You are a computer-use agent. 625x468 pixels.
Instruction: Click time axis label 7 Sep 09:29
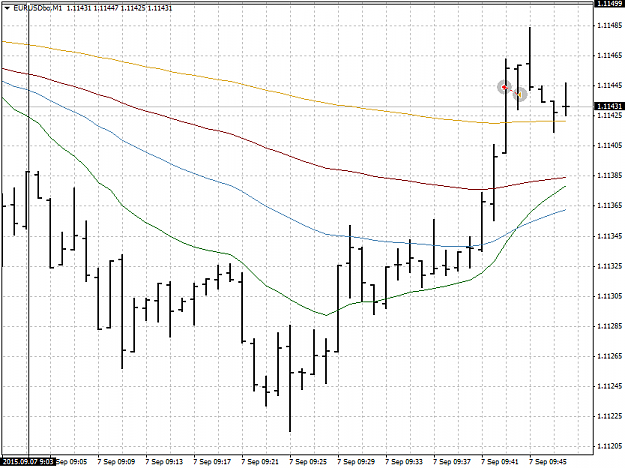tap(356, 462)
